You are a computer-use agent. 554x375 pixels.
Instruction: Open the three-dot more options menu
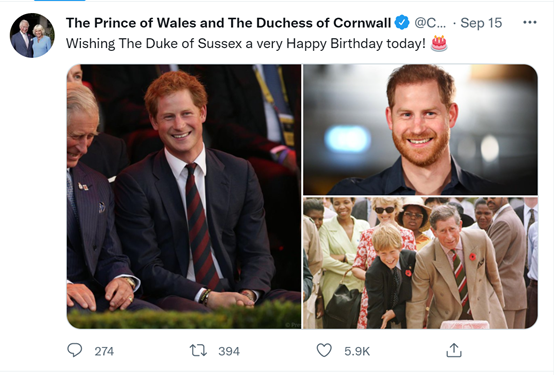pyautogui.click(x=530, y=23)
